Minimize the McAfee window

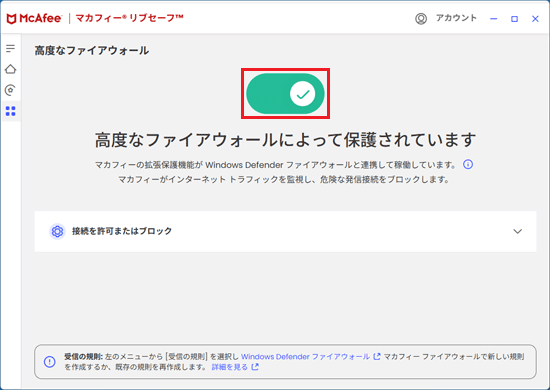(494, 19)
